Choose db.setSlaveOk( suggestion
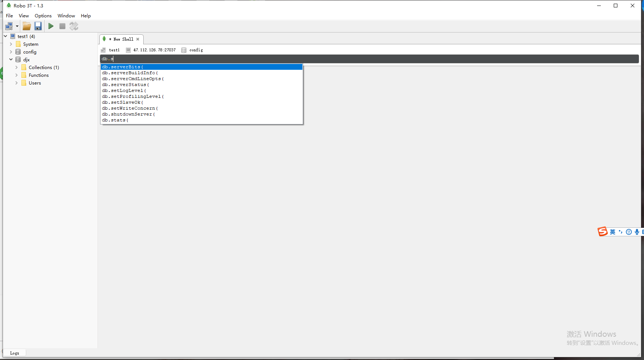 coord(202,102)
